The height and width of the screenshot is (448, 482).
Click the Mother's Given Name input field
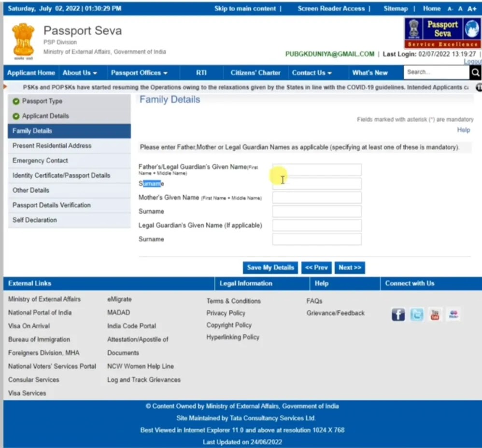click(x=316, y=197)
